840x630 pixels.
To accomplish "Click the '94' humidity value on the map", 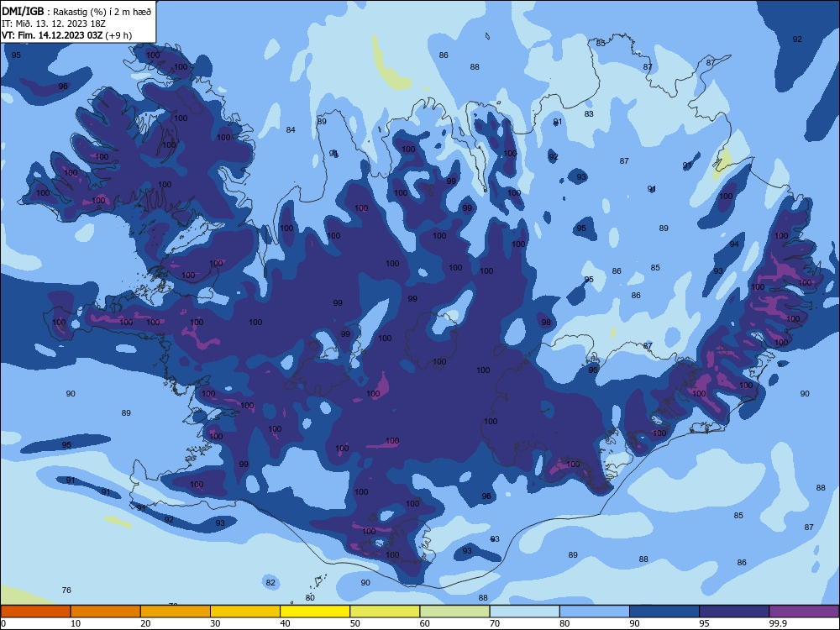I will [x=734, y=244].
